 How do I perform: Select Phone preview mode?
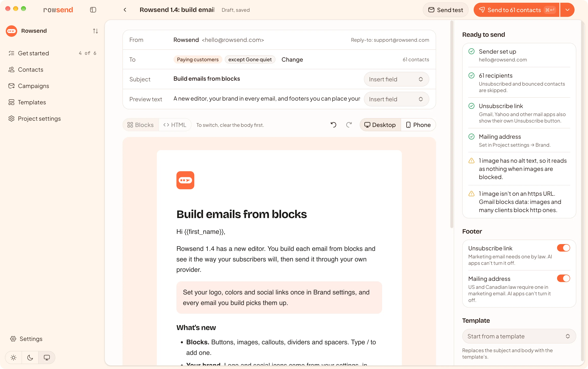point(418,125)
